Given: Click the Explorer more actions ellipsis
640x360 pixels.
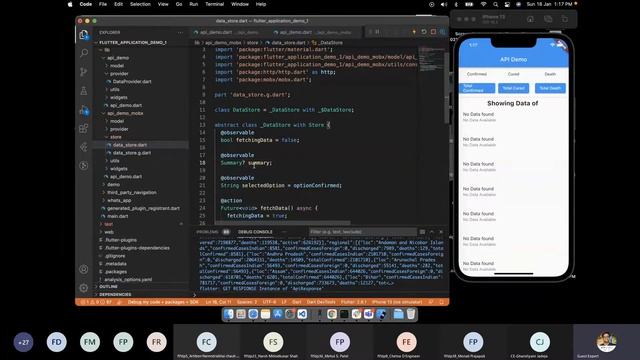Looking at the screenshot, I should [x=180, y=32].
